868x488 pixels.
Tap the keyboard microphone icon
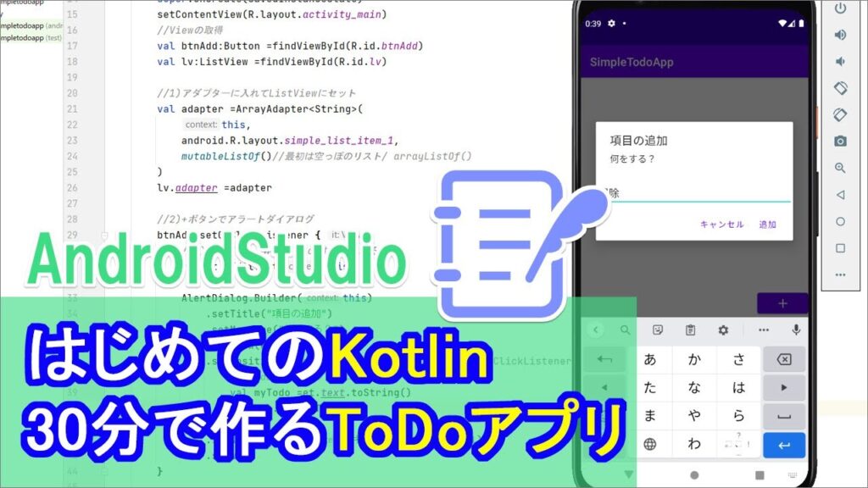[x=796, y=330]
